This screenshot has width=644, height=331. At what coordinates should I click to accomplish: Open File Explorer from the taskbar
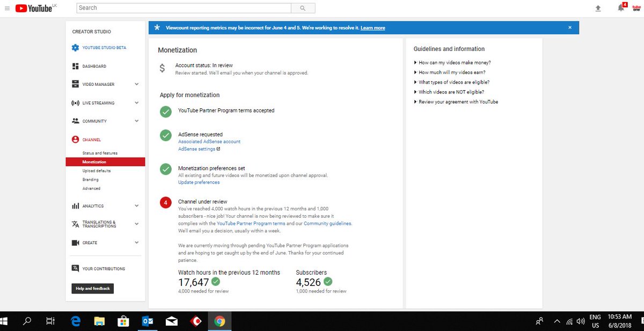point(99,321)
